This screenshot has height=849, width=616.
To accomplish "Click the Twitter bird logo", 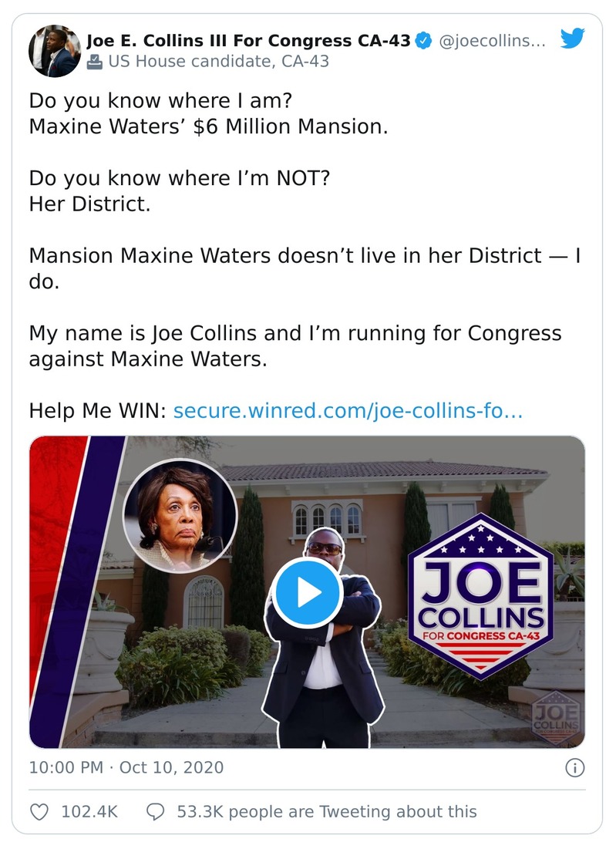I will point(572,39).
